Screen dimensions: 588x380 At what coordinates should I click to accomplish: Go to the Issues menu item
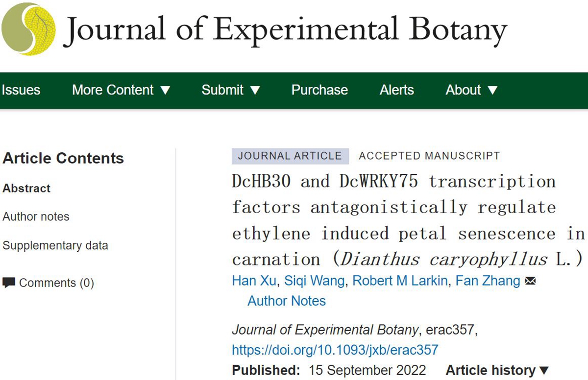point(21,90)
